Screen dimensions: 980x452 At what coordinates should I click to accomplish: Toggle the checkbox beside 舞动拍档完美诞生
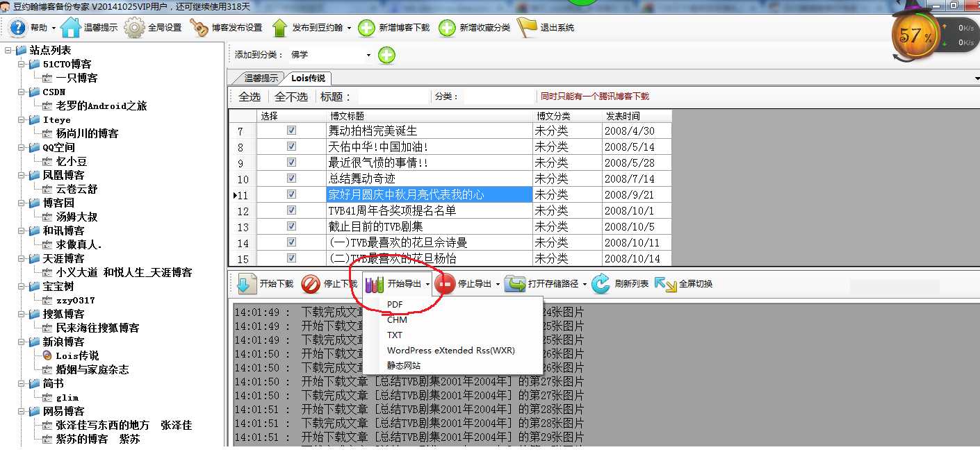tap(290, 131)
